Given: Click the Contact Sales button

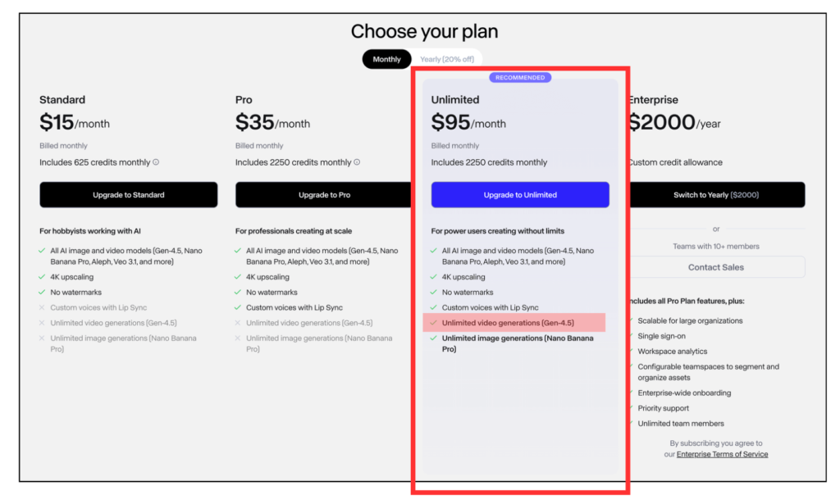Looking at the screenshot, I should tap(716, 267).
